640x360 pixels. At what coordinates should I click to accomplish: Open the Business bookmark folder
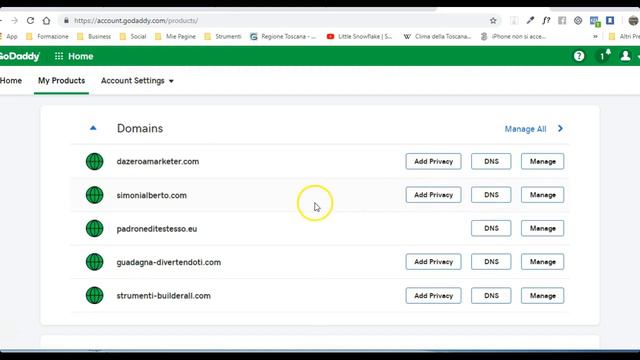[x=94, y=36]
